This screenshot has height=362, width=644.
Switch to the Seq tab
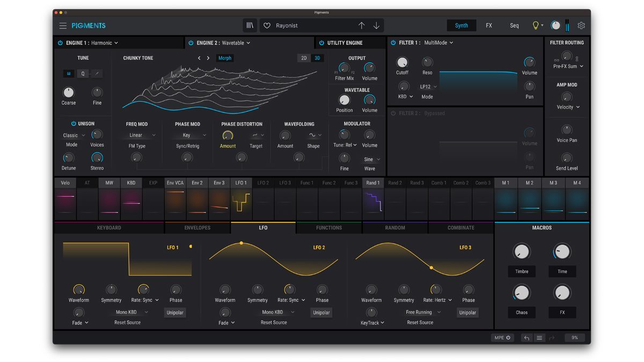point(514,25)
